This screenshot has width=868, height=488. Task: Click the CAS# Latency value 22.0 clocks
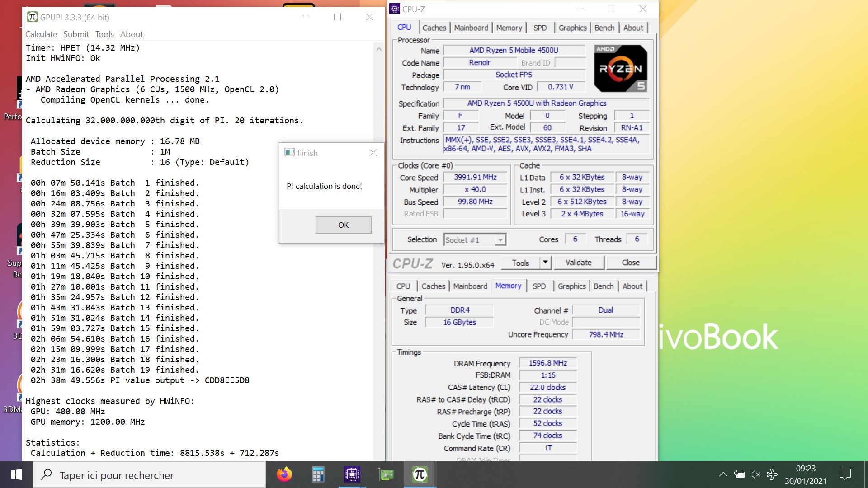pos(548,388)
